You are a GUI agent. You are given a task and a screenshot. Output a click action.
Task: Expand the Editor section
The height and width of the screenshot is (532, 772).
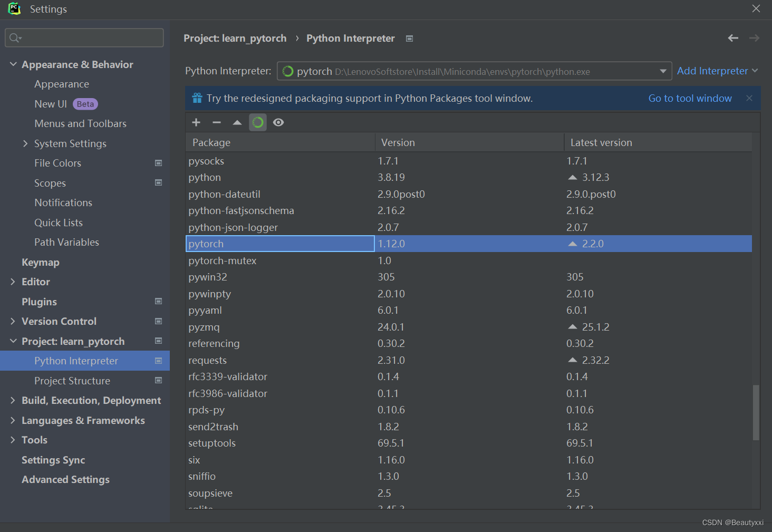[x=13, y=282]
